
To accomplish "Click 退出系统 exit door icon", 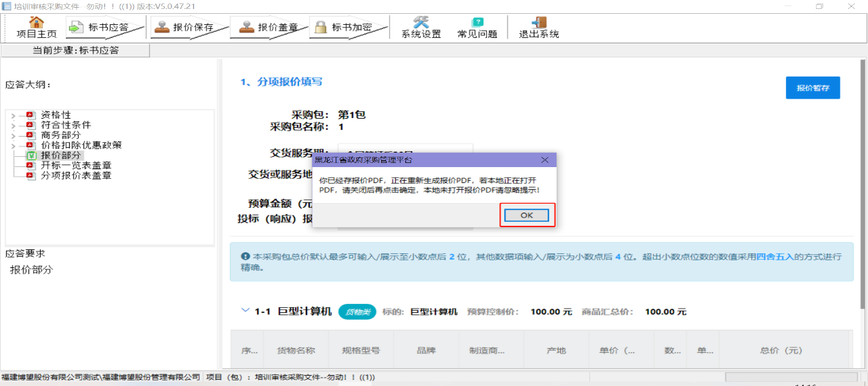I will (539, 22).
